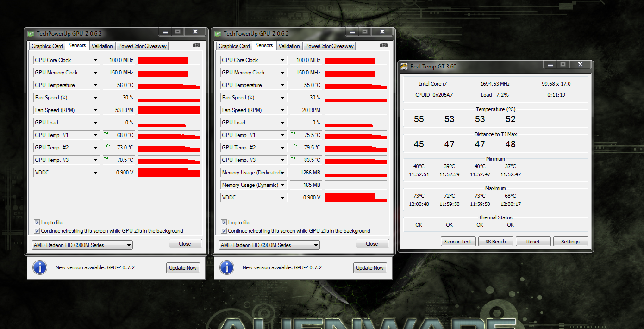Uncheck Continue refreshing checkbox in right GPU-Z window
This screenshot has width=644, height=329.
[x=224, y=231]
